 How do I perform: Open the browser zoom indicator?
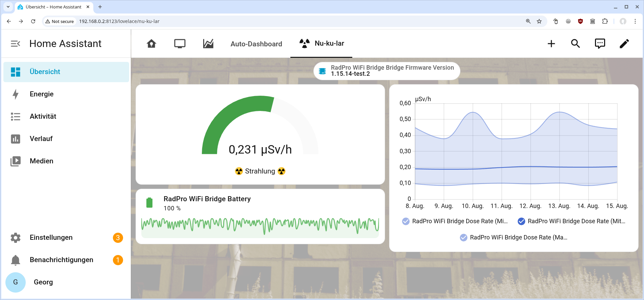pos(528,21)
